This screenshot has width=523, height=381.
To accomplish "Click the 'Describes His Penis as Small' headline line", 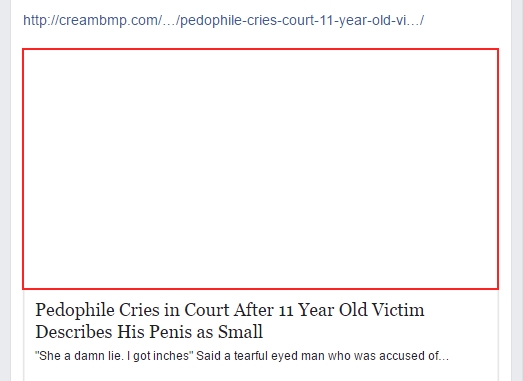I will point(149,332).
